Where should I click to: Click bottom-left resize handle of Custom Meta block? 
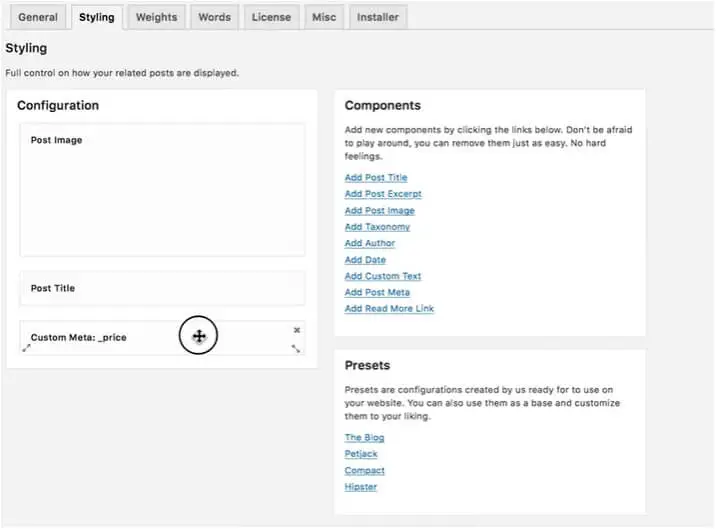click(x=26, y=348)
